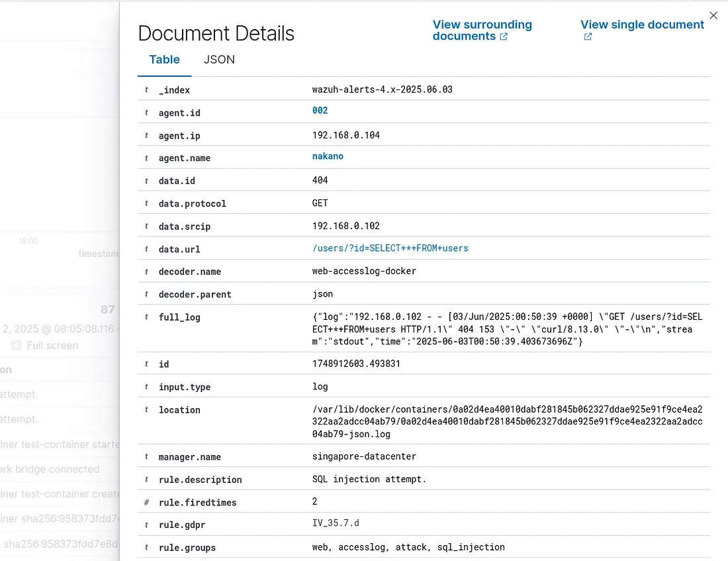
Task: Open View single document link
Action: click(642, 25)
